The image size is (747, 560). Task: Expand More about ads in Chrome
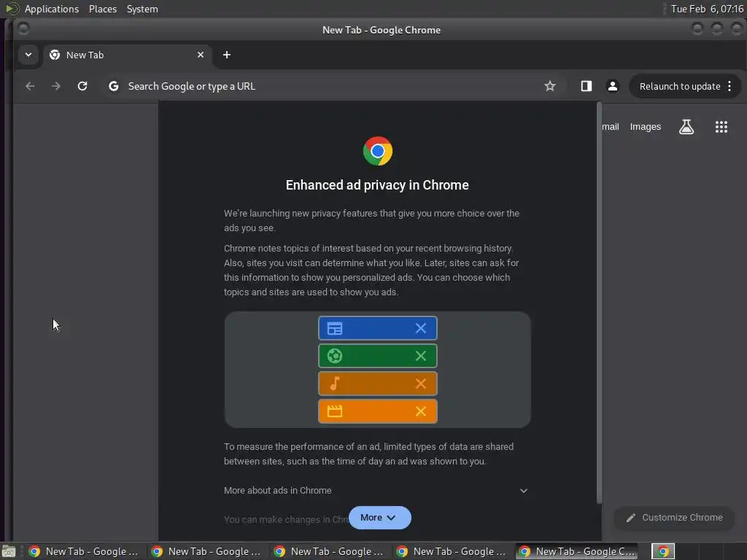[376, 491]
